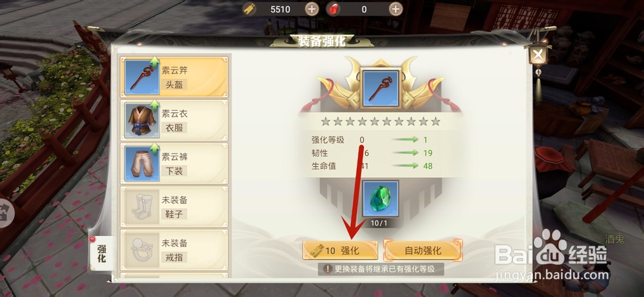The height and width of the screenshot is (297, 644).
Task: Choose the empty shoes slot 鞋子
Action: tap(174, 206)
